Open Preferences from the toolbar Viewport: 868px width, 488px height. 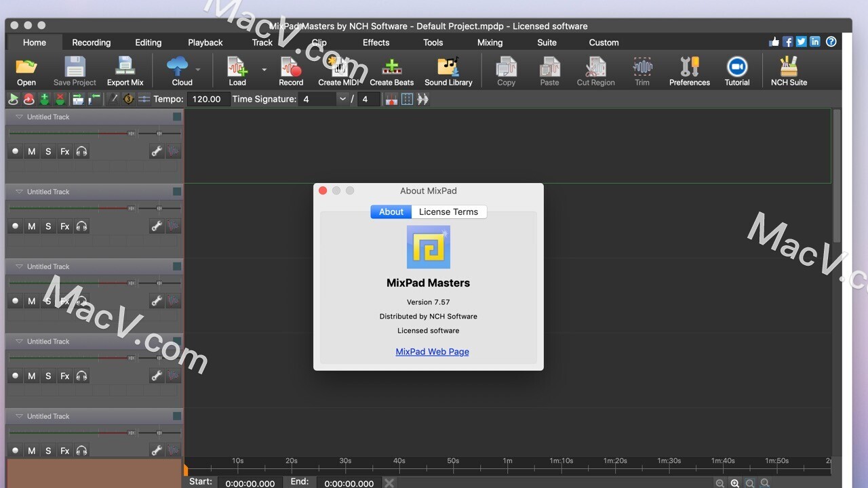click(x=690, y=71)
